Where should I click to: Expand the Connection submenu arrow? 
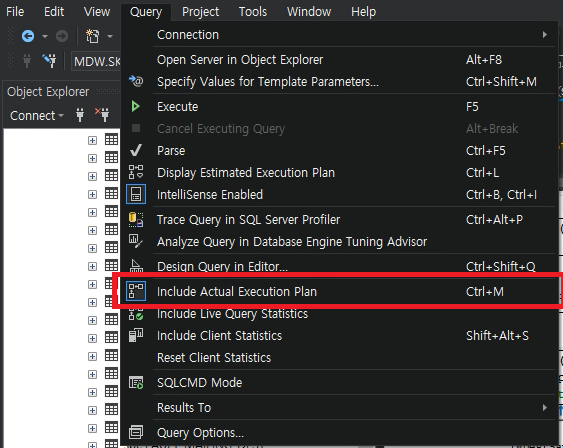545,35
